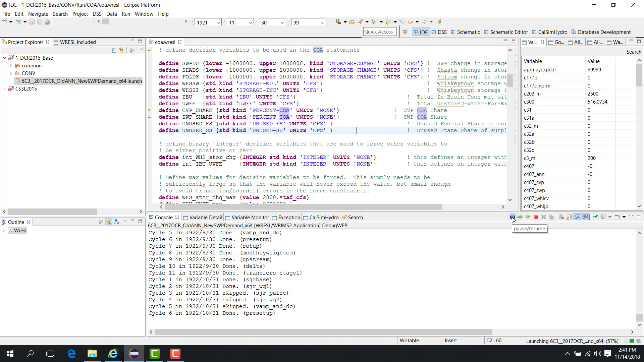
Task: Open the Run menu
Action: tap(126, 14)
